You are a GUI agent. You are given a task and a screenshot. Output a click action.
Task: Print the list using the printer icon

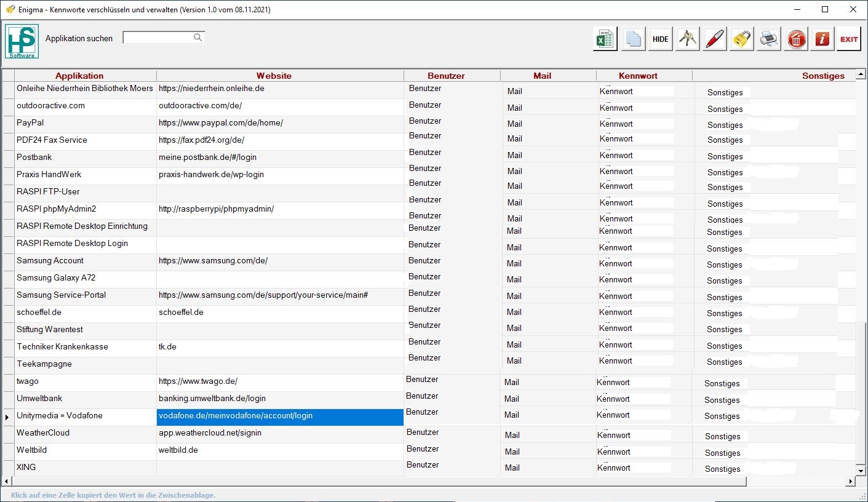769,39
